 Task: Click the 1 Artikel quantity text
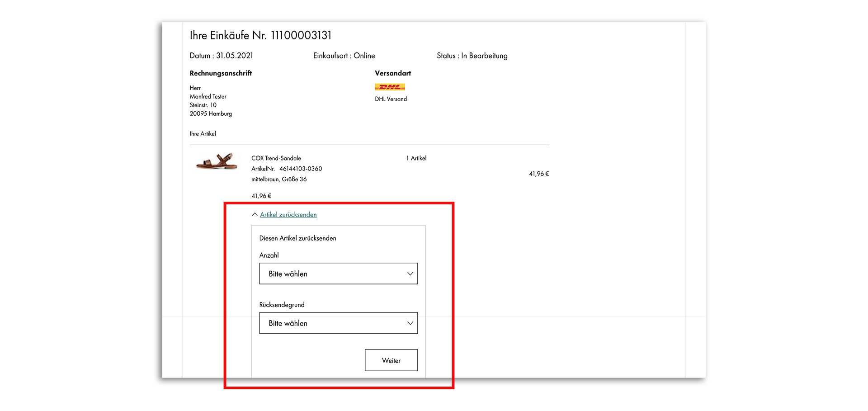point(416,158)
